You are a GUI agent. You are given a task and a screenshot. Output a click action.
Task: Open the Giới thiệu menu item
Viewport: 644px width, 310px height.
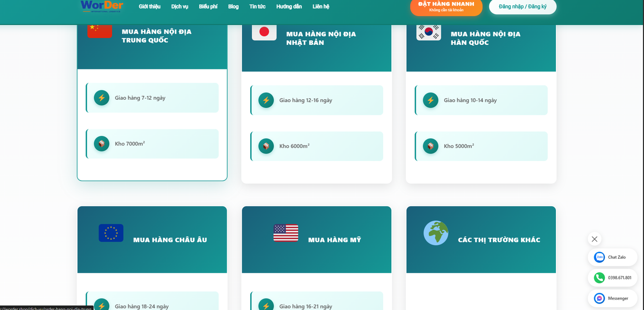[150, 7]
